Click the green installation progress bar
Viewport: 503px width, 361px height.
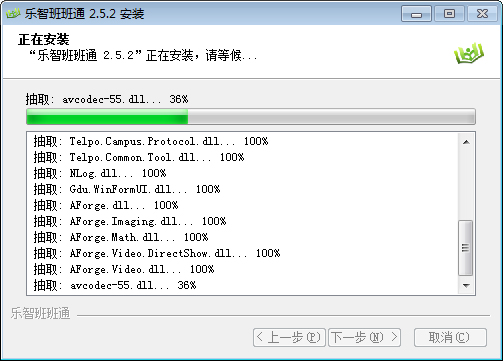[251, 117]
